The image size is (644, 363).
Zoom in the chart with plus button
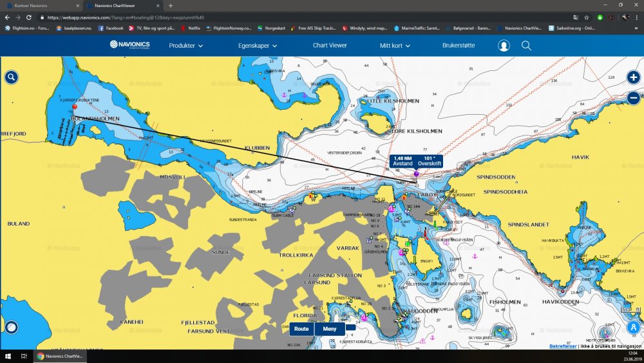(x=633, y=77)
